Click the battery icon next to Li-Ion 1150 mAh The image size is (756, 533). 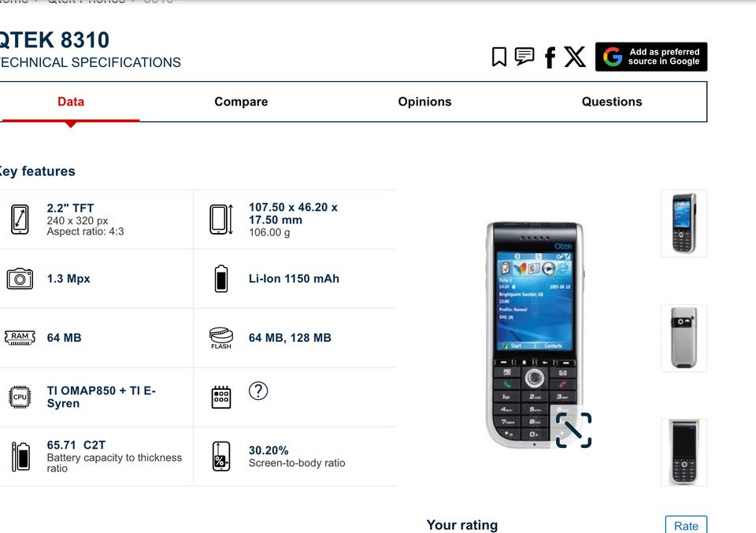(221, 279)
